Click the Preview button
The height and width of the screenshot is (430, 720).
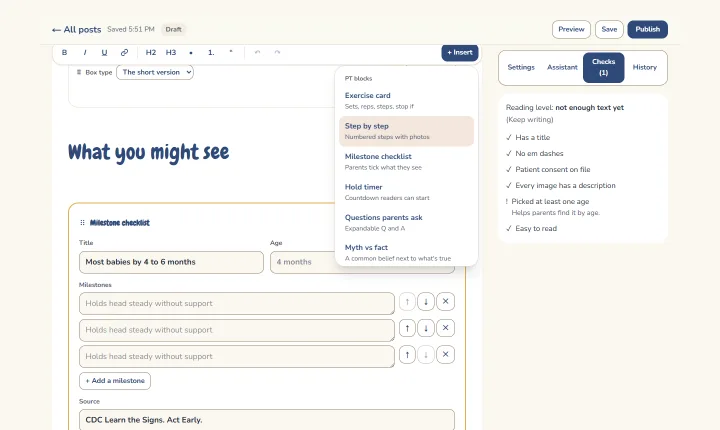(x=571, y=29)
